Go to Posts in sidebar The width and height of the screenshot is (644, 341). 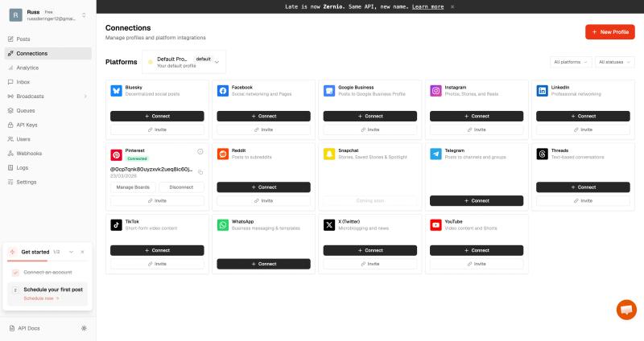tap(48, 39)
